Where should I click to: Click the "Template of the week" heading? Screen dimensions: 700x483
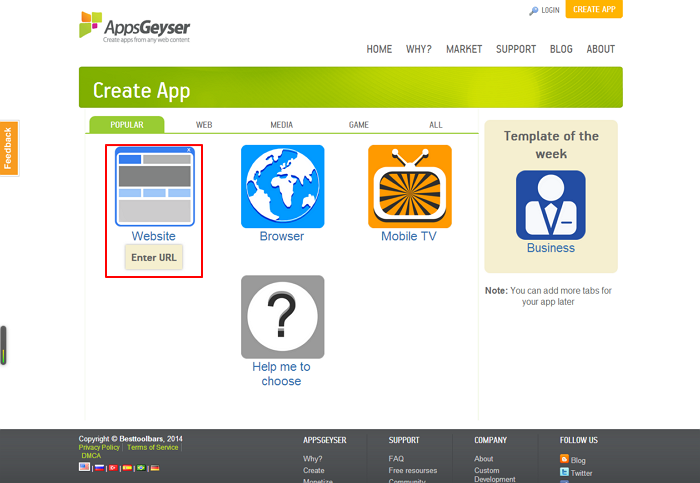[x=551, y=145]
